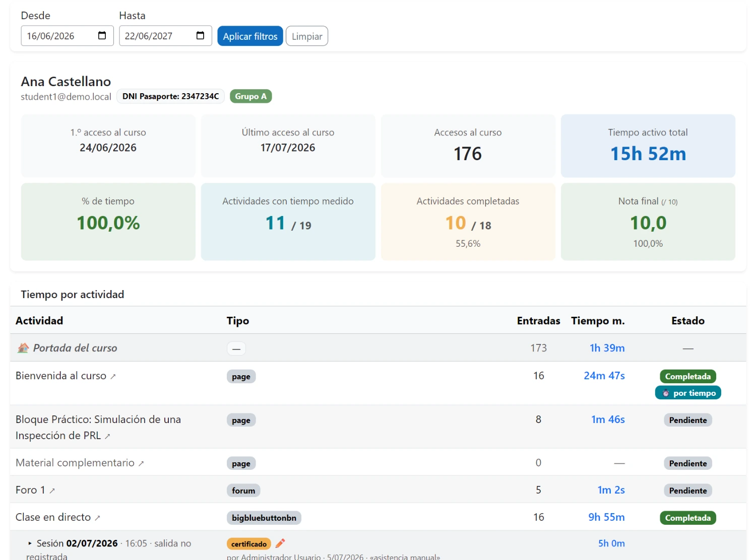Click the pencil edit icon beside certificado
This screenshot has height=560, width=756.
point(281,543)
